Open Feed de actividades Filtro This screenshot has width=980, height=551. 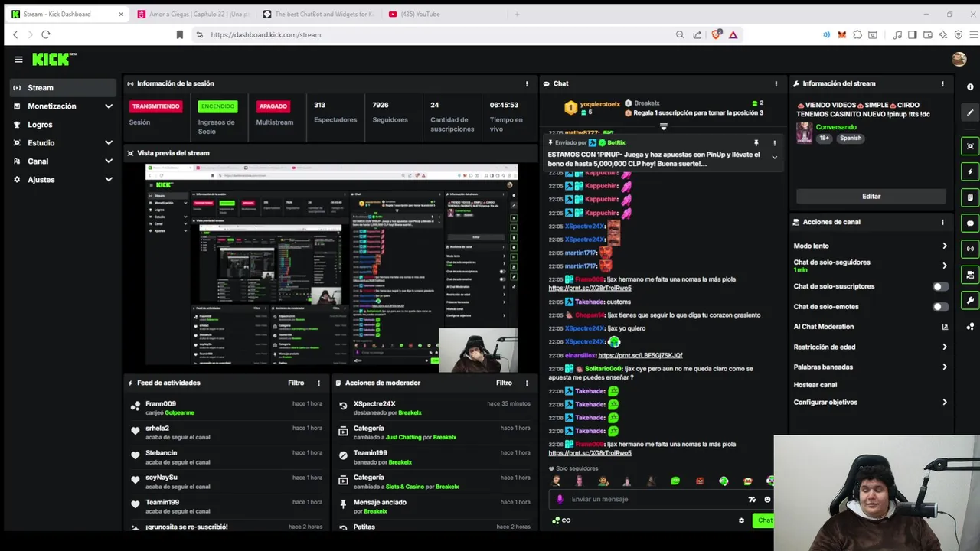tap(296, 383)
